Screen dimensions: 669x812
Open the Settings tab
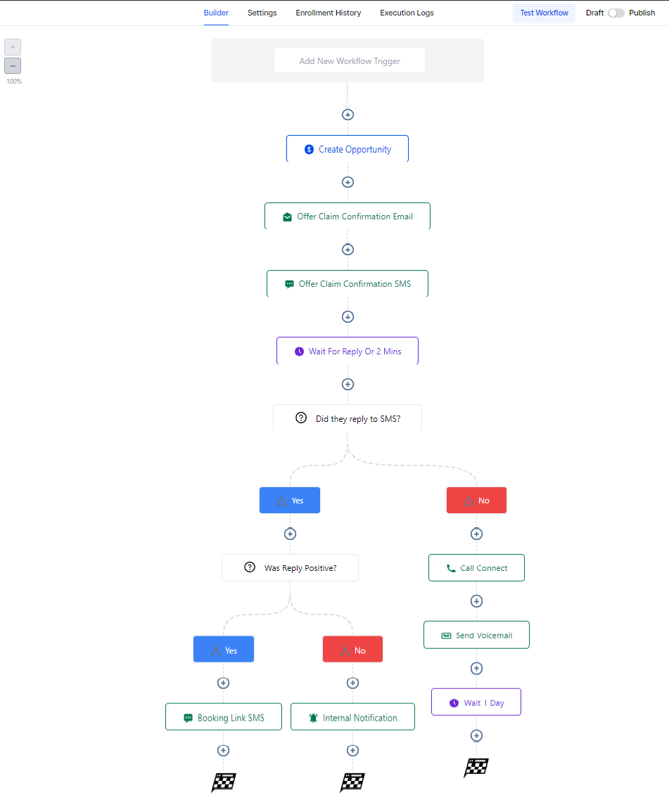tap(262, 13)
